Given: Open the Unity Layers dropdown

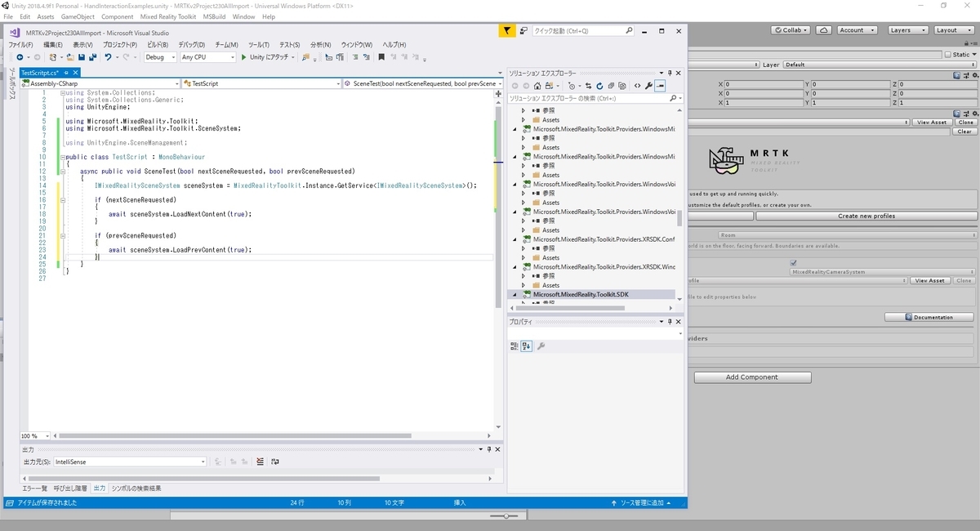Looking at the screenshot, I should coord(906,29).
